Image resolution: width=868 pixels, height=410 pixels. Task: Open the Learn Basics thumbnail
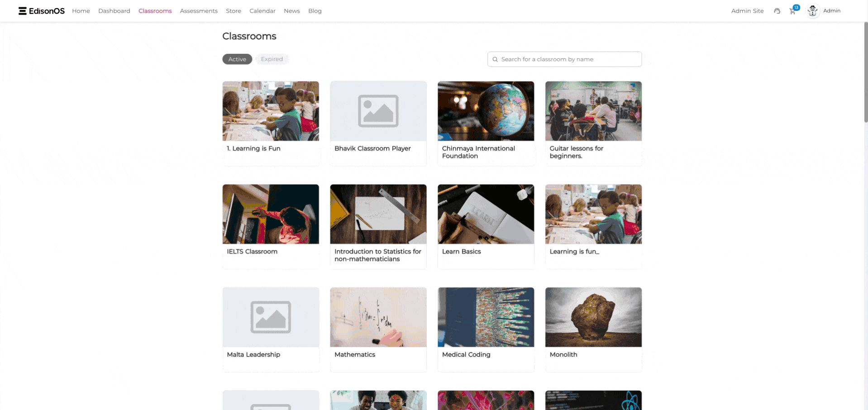pyautogui.click(x=486, y=214)
